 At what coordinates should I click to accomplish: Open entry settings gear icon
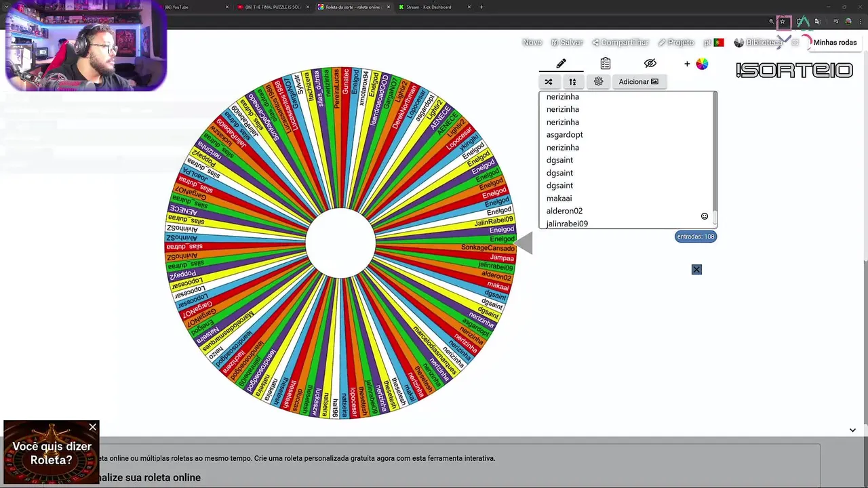pyautogui.click(x=598, y=81)
